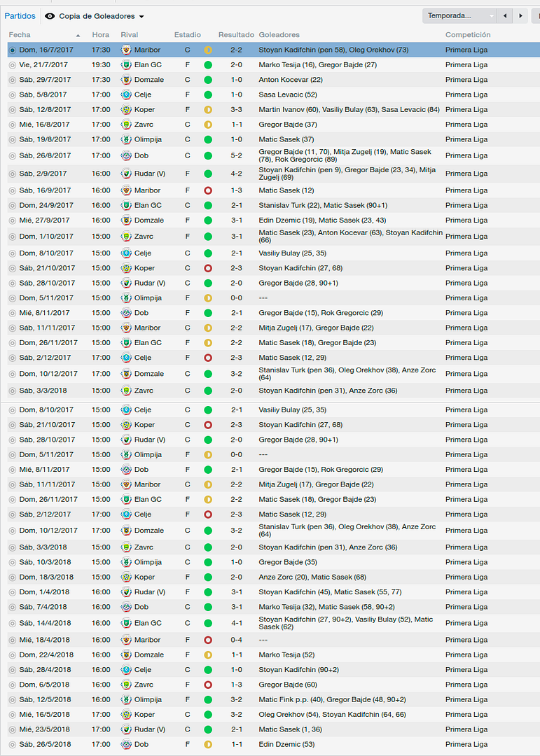Click Zavrc badge on 16/8/2017 row
540x756 pixels.
126,125
